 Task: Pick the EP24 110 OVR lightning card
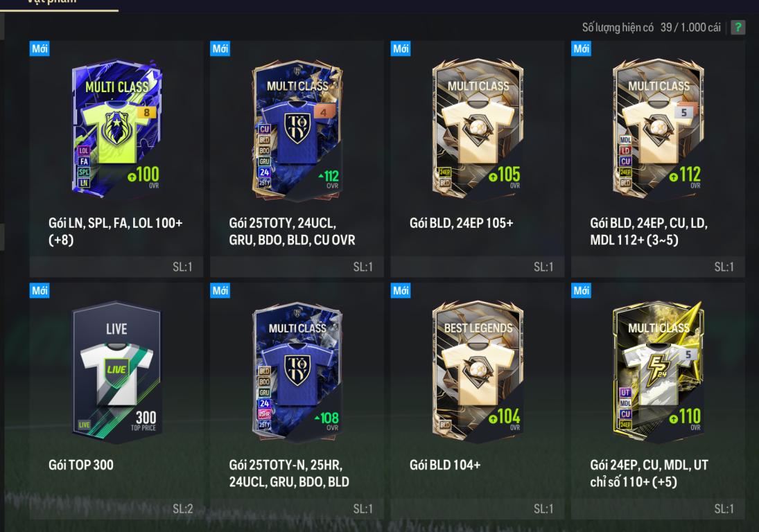click(658, 371)
